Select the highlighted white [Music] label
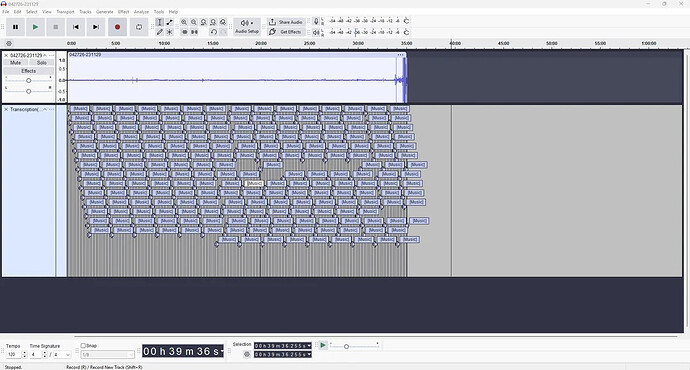This screenshot has height=370, width=690. [254, 183]
